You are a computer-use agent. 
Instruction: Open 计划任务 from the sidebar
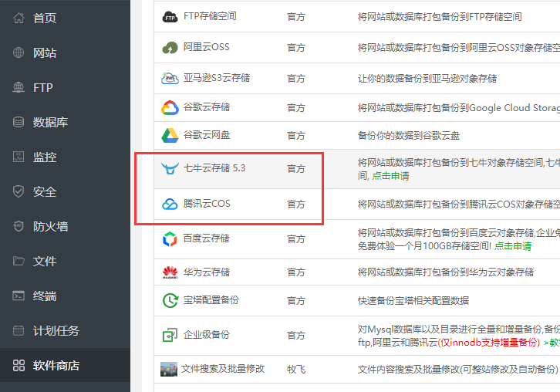pos(56,330)
